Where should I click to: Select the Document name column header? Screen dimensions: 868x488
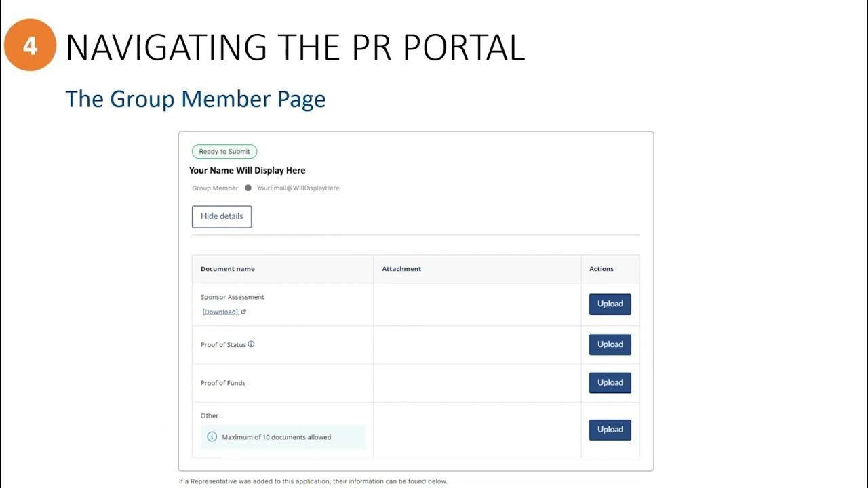[x=228, y=269]
